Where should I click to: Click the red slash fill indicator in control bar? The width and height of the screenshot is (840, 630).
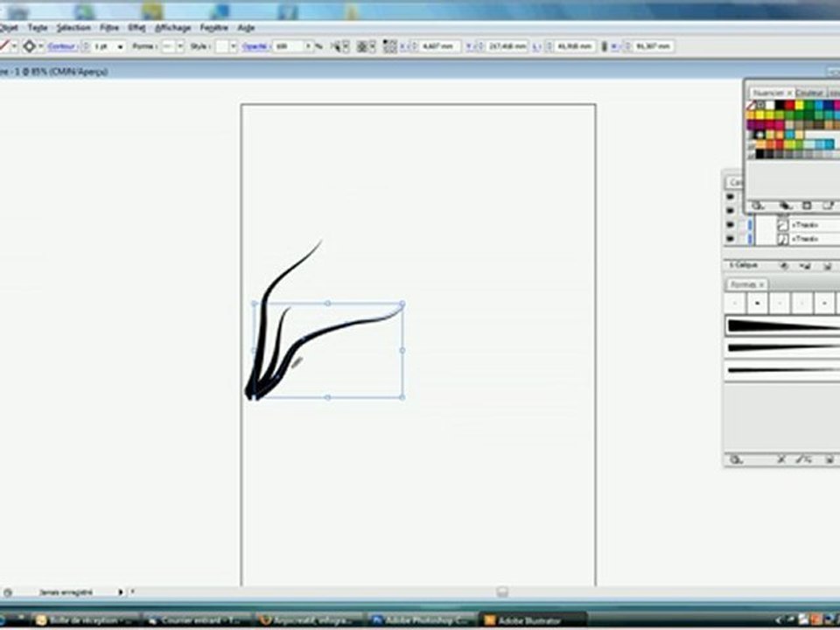[4, 46]
